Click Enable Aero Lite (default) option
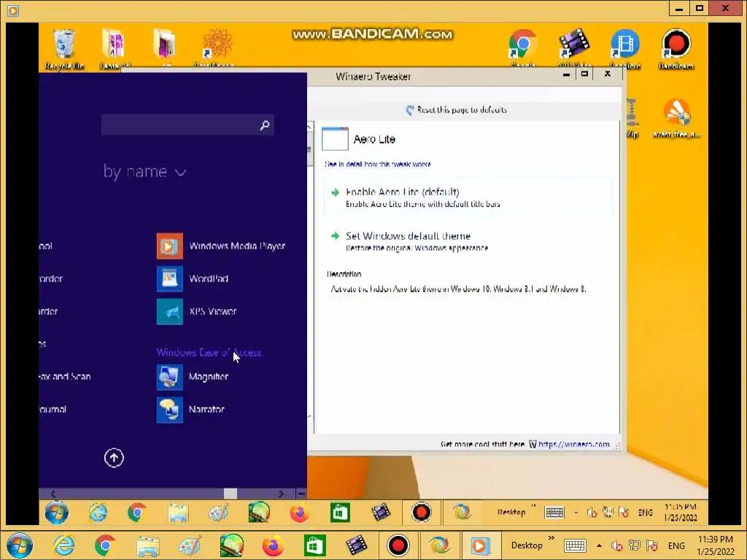The image size is (747, 560). pos(468,198)
